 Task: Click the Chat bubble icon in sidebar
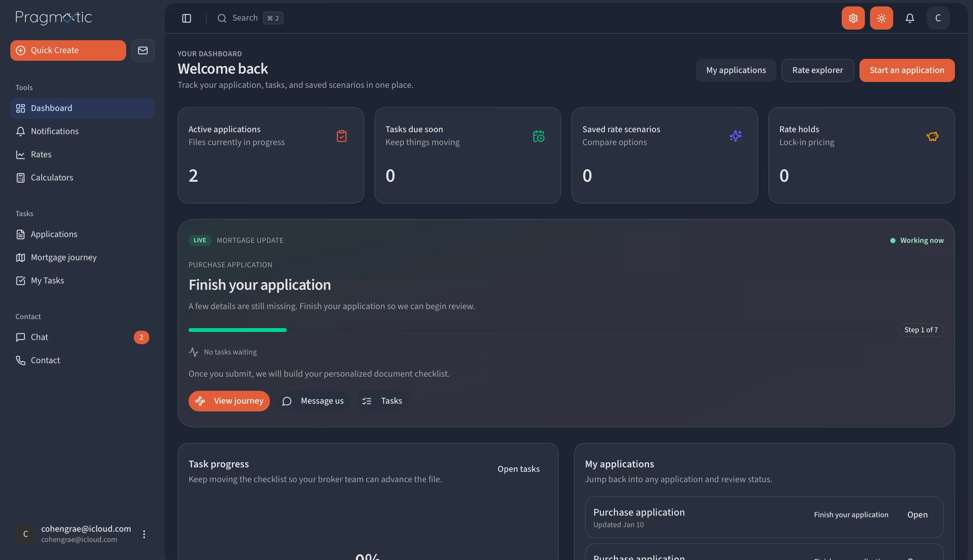(x=21, y=337)
